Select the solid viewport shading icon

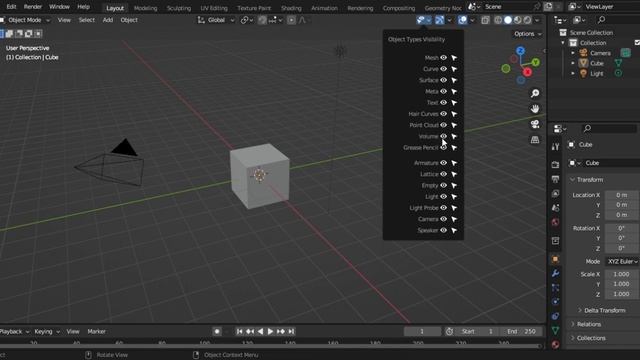[508, 20]
